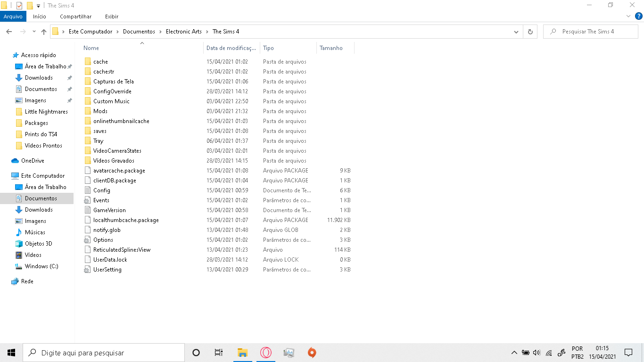Click the Custom Music folder icon
The height and width of the screenshot is (362, 644).
88,101
